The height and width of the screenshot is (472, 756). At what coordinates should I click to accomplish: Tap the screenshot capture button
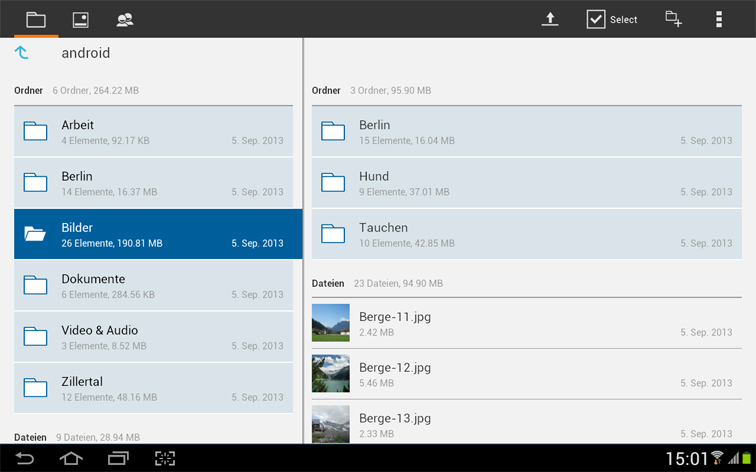(x=165, y=458)
